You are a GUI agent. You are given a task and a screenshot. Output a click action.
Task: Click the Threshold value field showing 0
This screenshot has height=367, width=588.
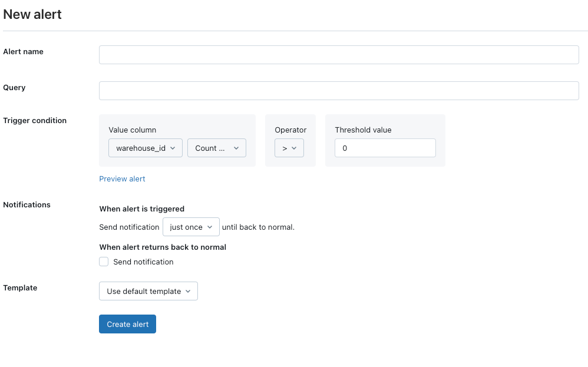pyautogui.click(x=385, y=148)
